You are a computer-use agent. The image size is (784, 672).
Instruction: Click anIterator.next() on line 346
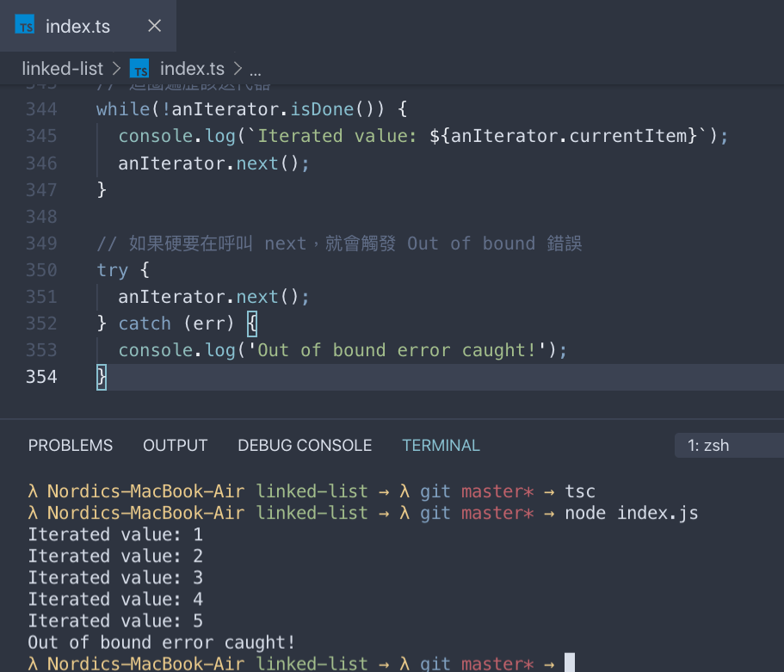213,163
